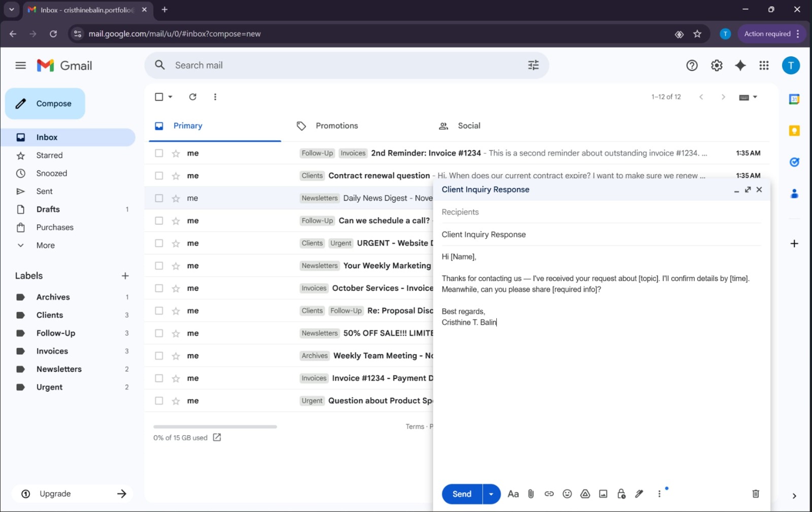Open Google apps grid
812x512 pixels.
(x=764, y=66)
